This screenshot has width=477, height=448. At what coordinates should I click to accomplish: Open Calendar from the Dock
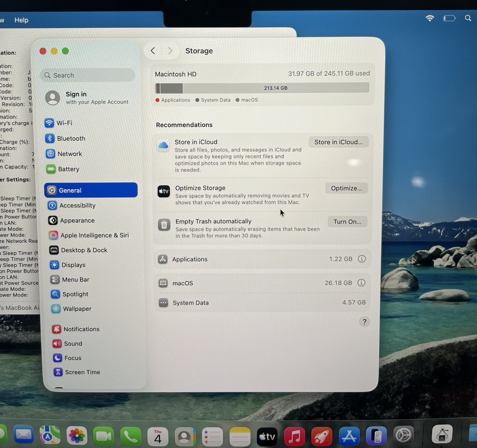tap(158, 437)
